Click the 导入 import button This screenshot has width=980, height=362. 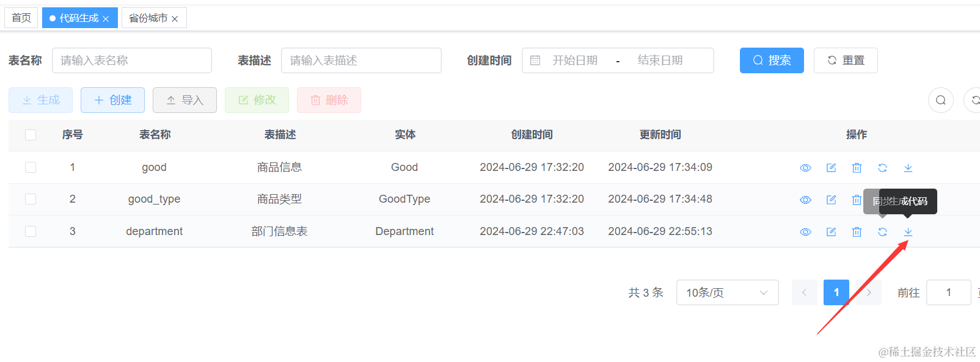click(x=185, y=100)
